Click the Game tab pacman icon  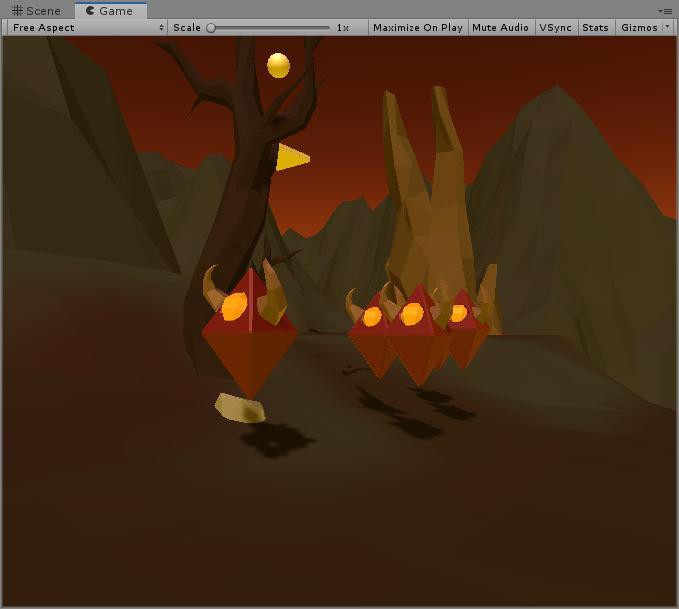click(x=90, y=10)
